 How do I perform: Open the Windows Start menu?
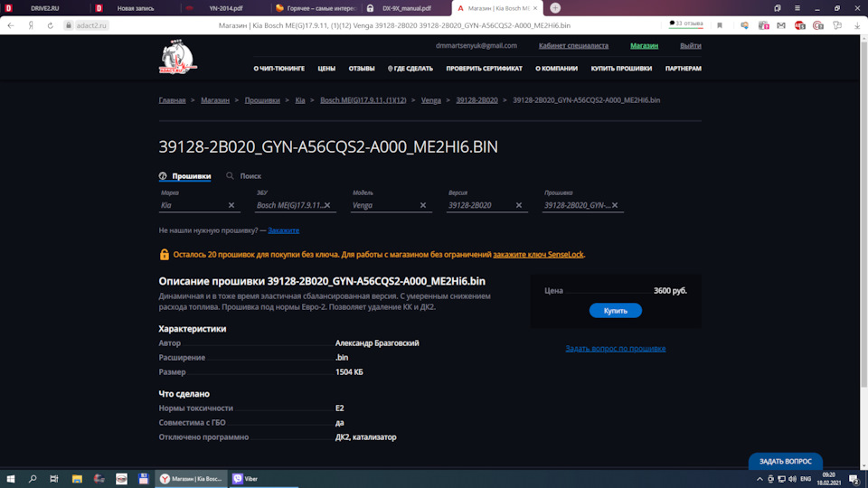pyautogui.click(x=11, y=479)
